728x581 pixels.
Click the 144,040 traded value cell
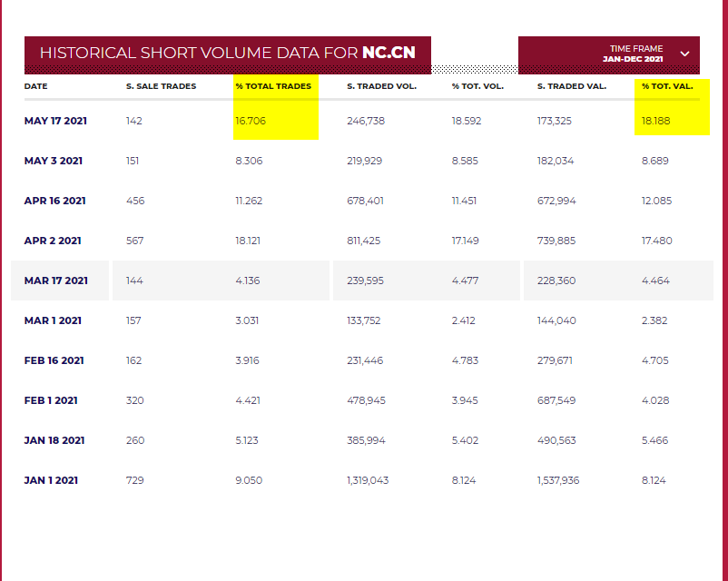coord(556,320)
